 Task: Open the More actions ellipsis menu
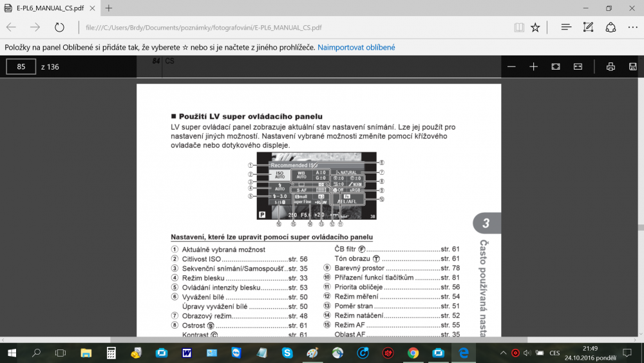tap(632, 27)
